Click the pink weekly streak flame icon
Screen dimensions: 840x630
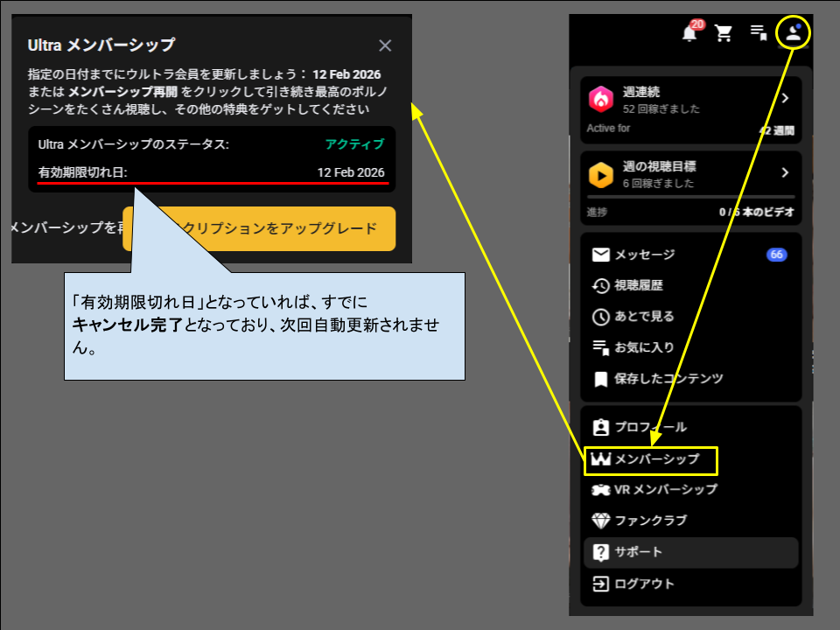point(601,100)
